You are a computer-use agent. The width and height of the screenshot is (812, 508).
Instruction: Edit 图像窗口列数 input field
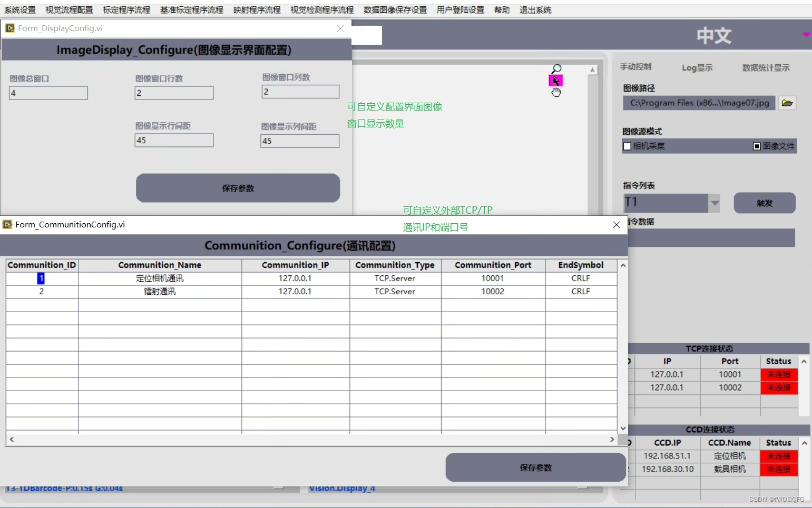point(300,92)
